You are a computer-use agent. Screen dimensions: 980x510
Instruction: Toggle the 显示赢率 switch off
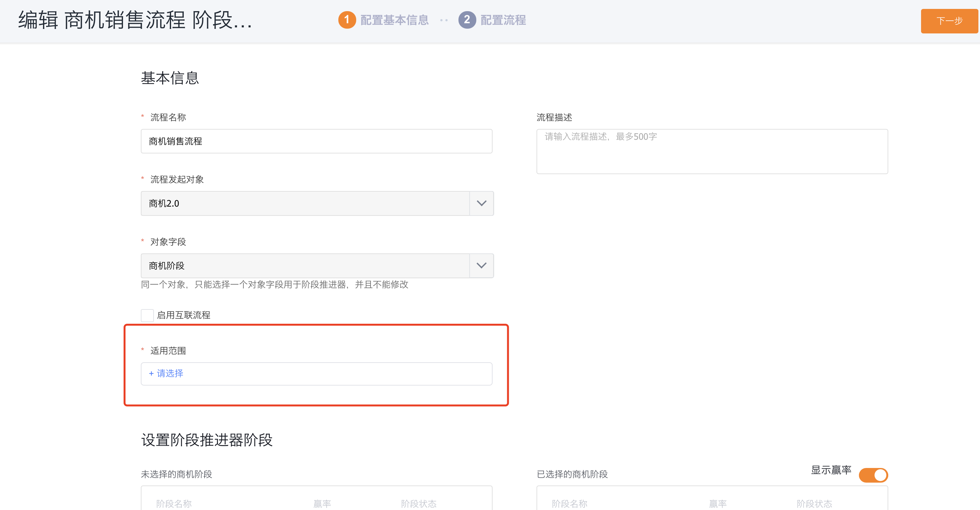pyautogui.click(x=874, y=475)
